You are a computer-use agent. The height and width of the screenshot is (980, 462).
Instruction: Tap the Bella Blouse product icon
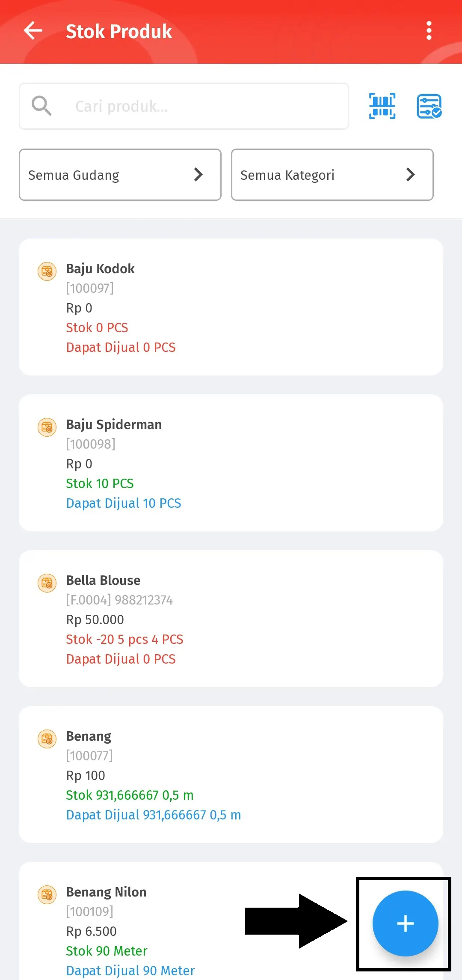point(47,583)
